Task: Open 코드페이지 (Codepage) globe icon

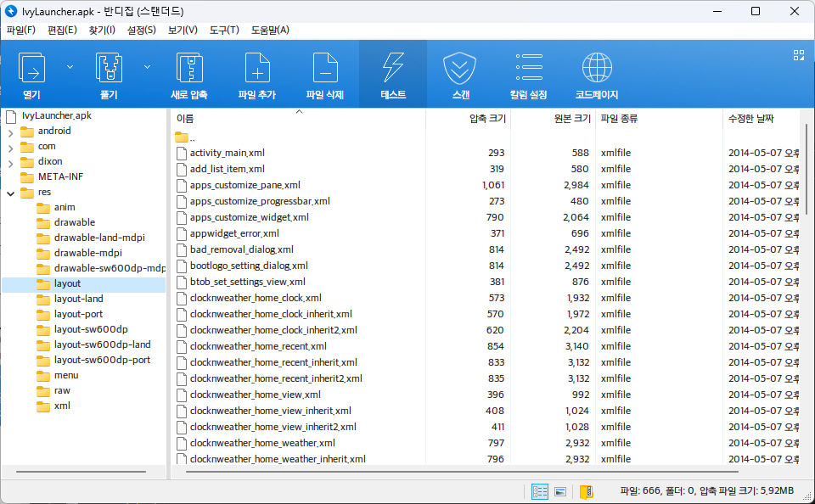Action: pos(597,68)
